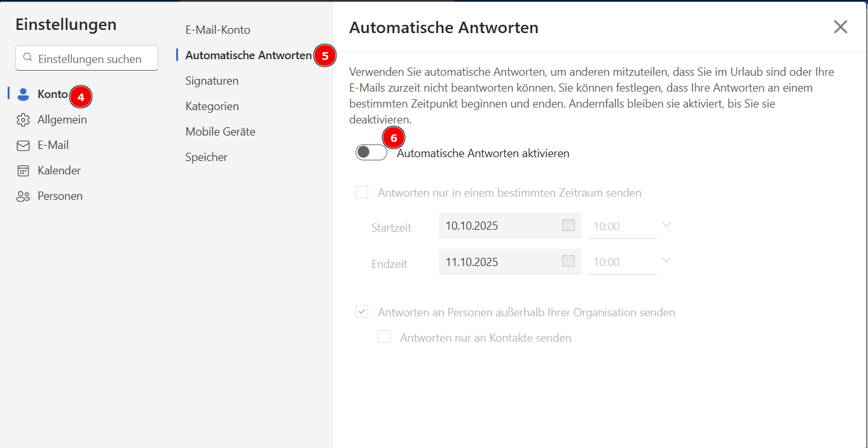
Task: Type in the Einstellungen suchen field
Action: point(95,59)
